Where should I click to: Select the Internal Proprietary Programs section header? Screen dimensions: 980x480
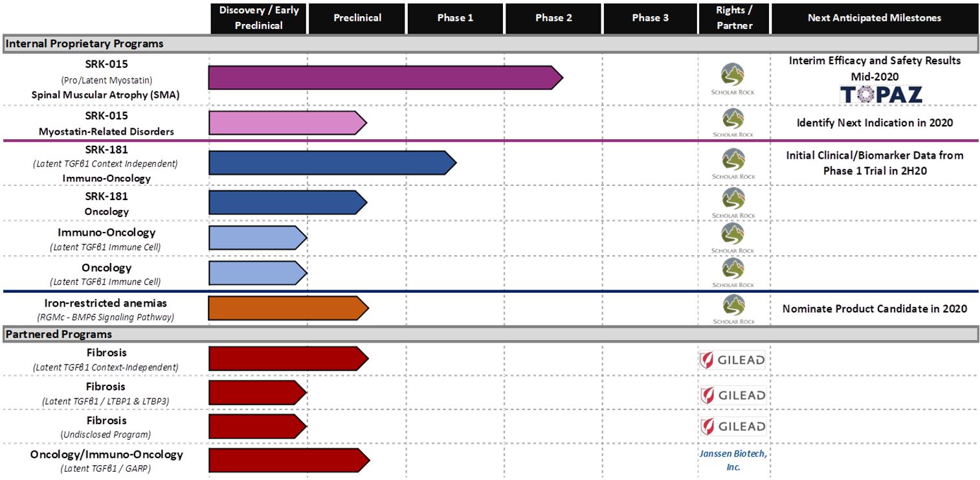84,44
